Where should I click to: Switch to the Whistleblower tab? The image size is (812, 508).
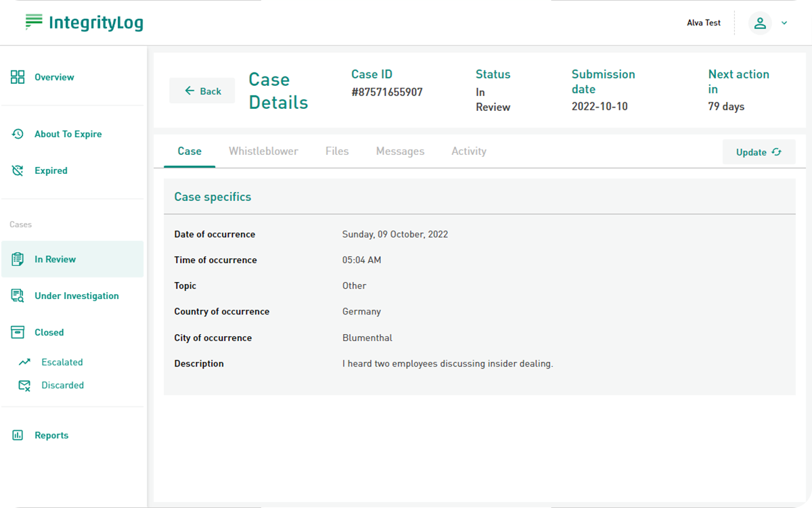(263, 152)
